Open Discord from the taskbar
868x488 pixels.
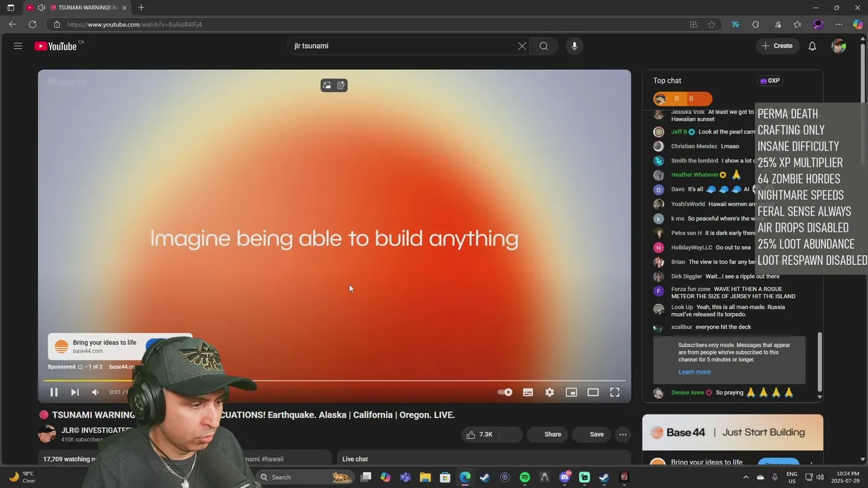pos(565,477)
